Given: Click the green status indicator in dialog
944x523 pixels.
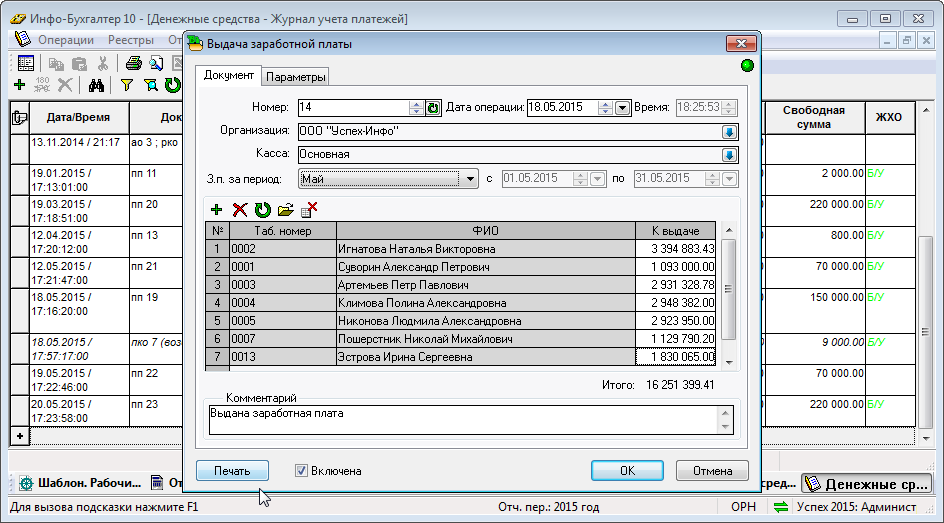Looking at the screenshot, I should tap(747, 66).
